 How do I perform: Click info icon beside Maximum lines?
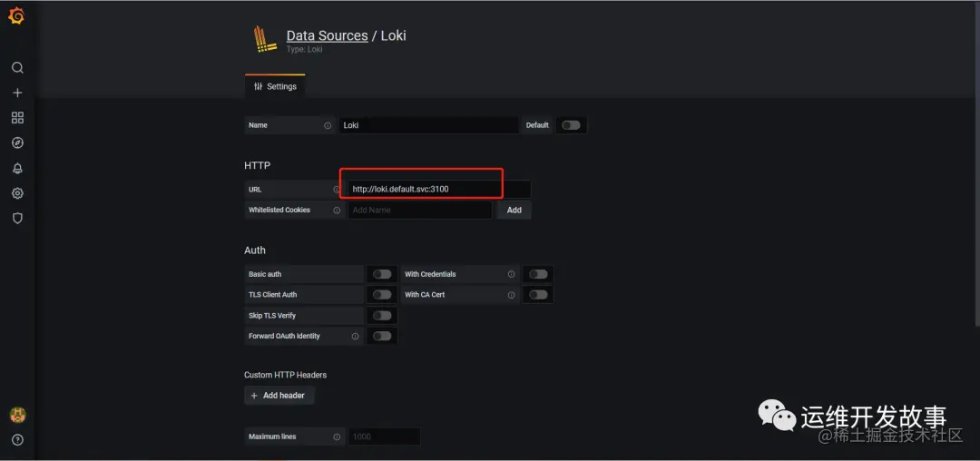click(x=337, y=436)
